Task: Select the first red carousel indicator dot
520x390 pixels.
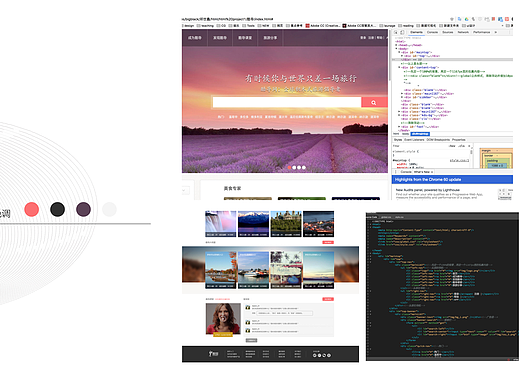Action: click(289, 168)
